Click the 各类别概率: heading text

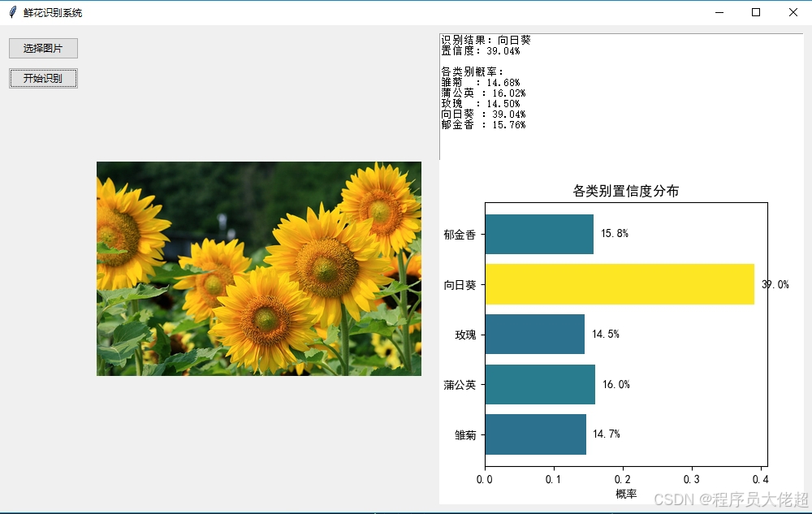[472, 71]
